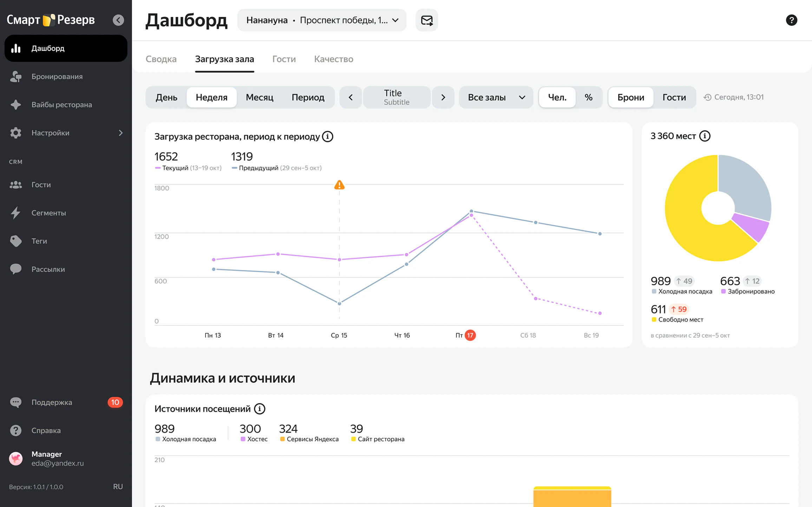The width and height of the screenshot is (812, 507).
Task: Open info icon next to Источники посещений
Action: pyautogui.click(x=260, y=409)
